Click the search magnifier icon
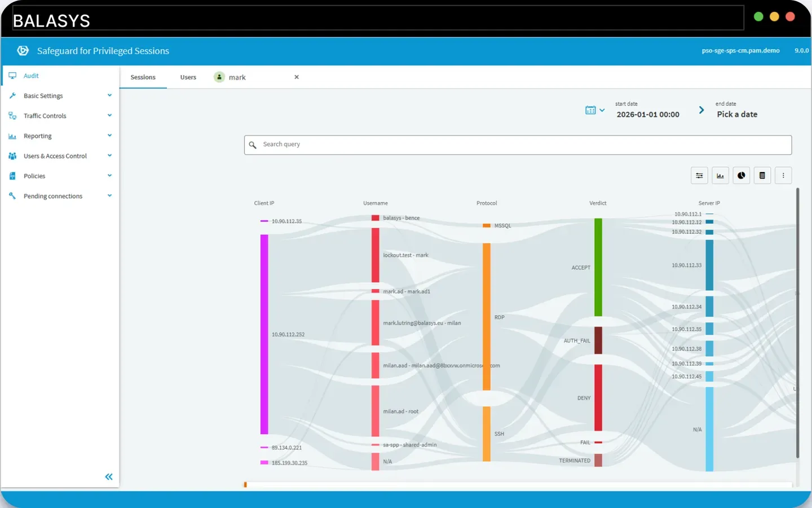 pos(253,145)
